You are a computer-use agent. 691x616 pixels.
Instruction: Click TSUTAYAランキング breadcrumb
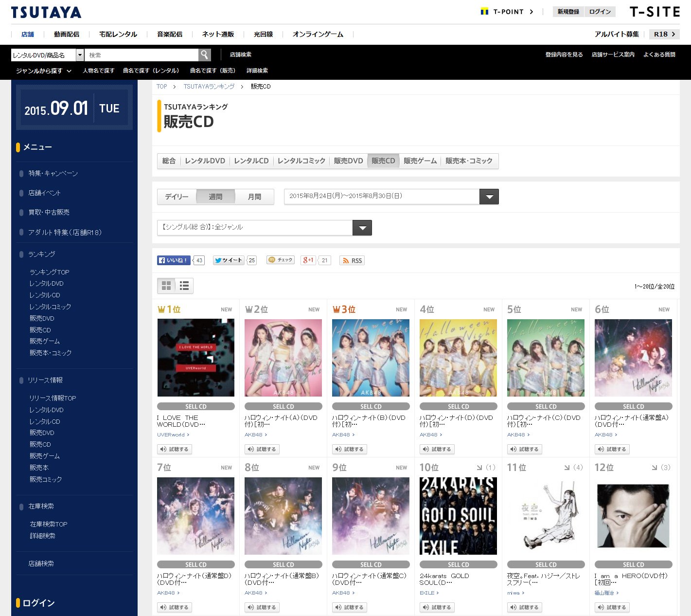pyautogui.click(x=209, y=86)
